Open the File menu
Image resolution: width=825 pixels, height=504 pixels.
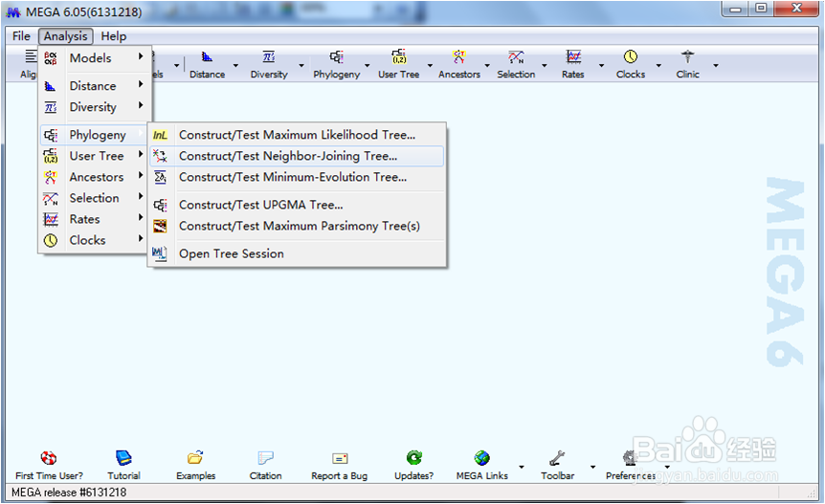tap(21, 36)
